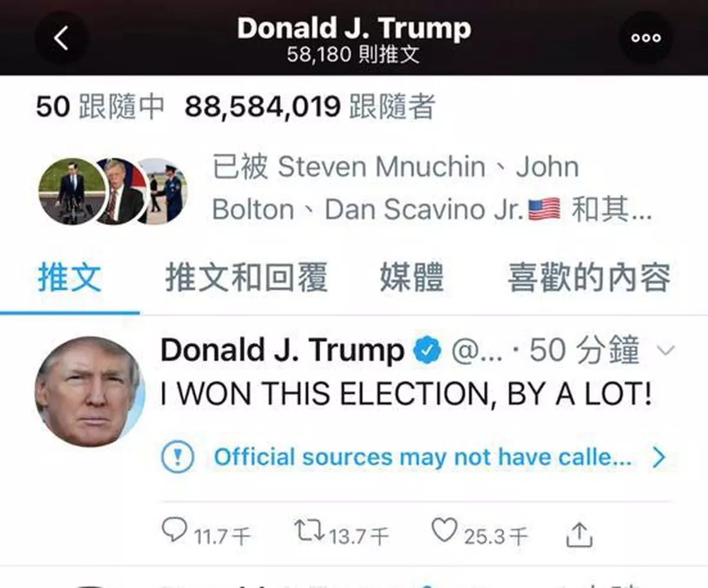Like the tweet with the heart icon
Image resolution: width=708 pixels, height=588 pixels.
(444, 530)
